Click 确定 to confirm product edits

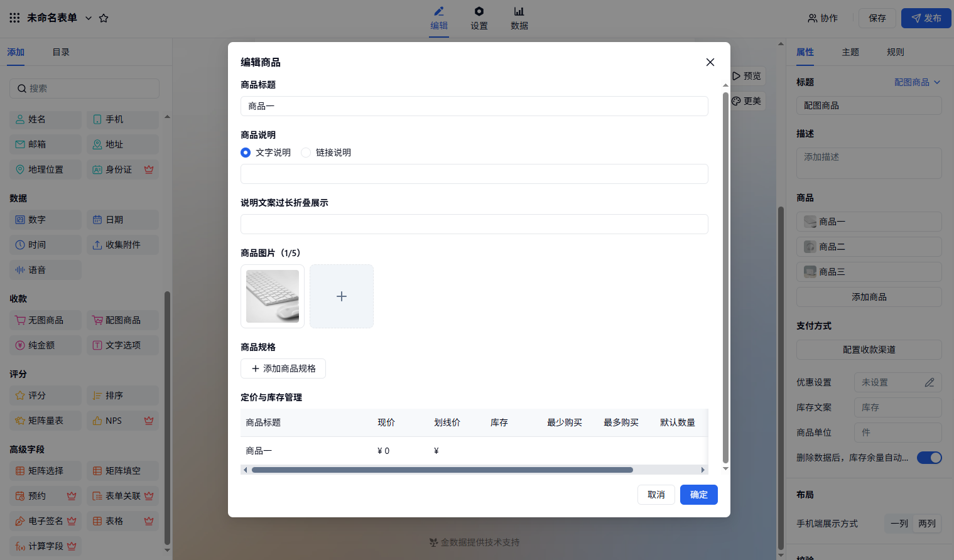(698, 495)
